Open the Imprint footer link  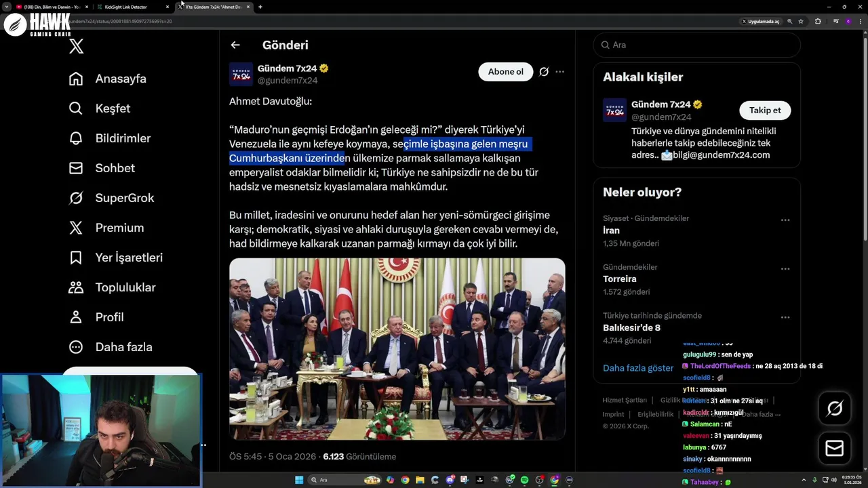point(614,414)
